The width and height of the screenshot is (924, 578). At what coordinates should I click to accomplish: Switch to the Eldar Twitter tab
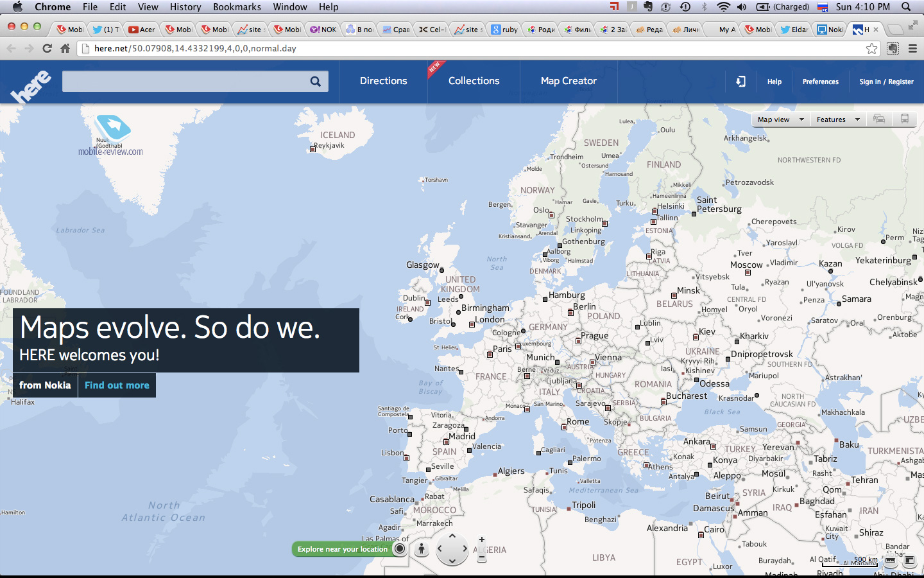tap(794, 29)
